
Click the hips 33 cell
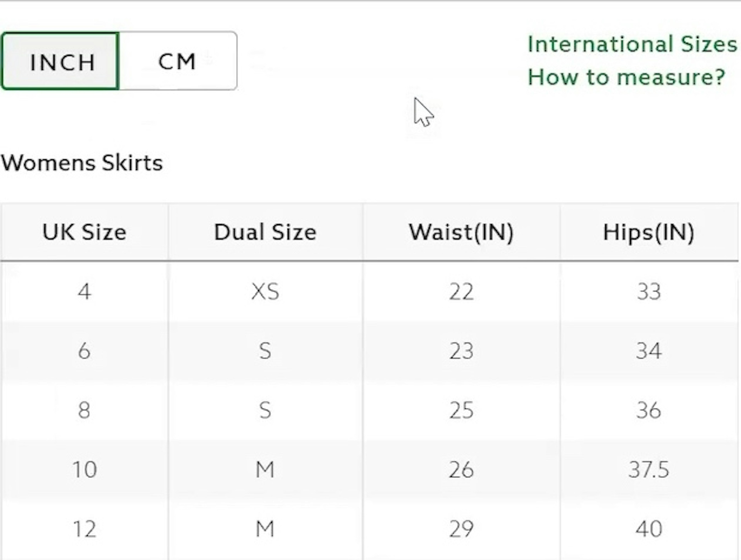click(x=649, y=291)
